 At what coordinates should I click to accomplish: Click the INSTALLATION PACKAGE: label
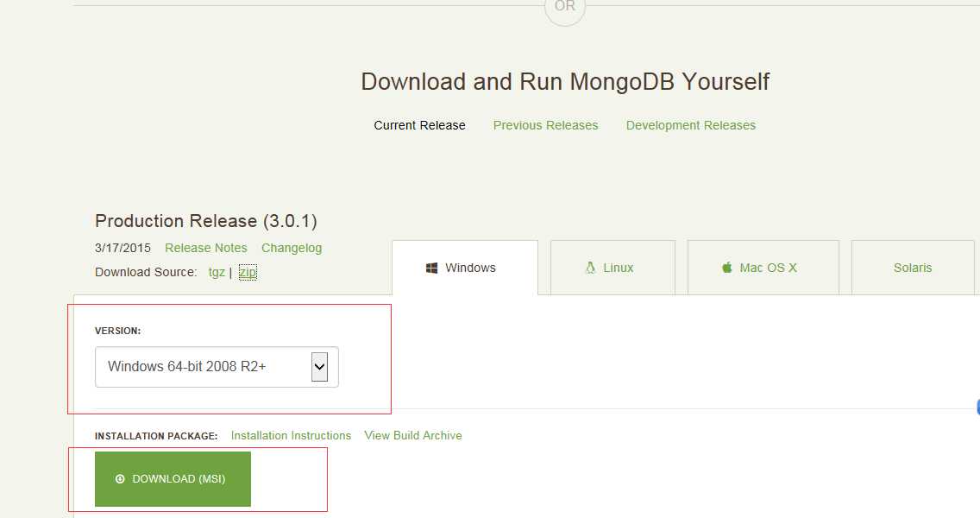[156, 435]
